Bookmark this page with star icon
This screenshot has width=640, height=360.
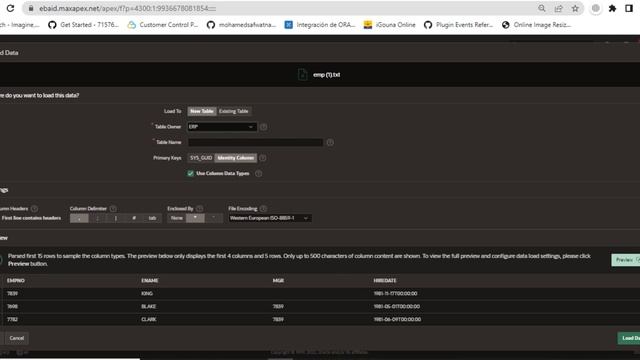[x=575, y=8]
